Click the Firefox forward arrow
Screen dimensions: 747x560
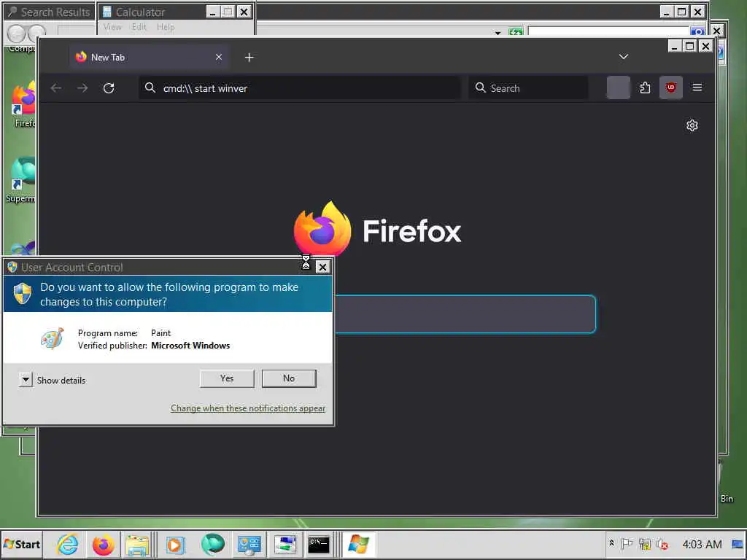click(82, 88)
